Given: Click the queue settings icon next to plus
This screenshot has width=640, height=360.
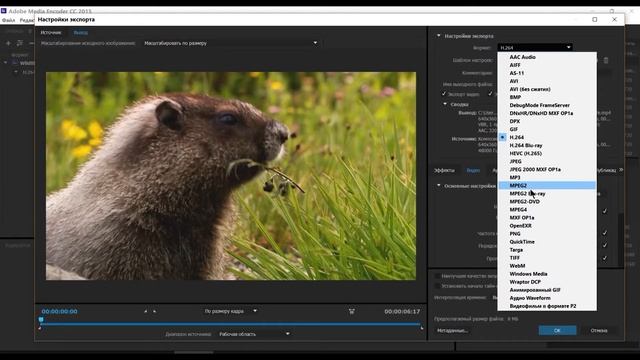Looking at the screenshot, I should tap(20, 43).
